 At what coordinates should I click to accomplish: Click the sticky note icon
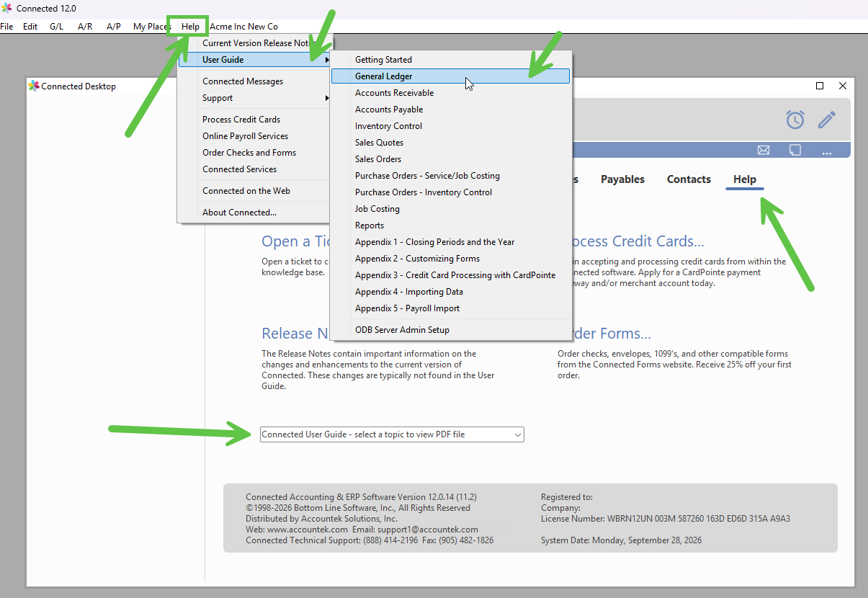tap(795, 150)
